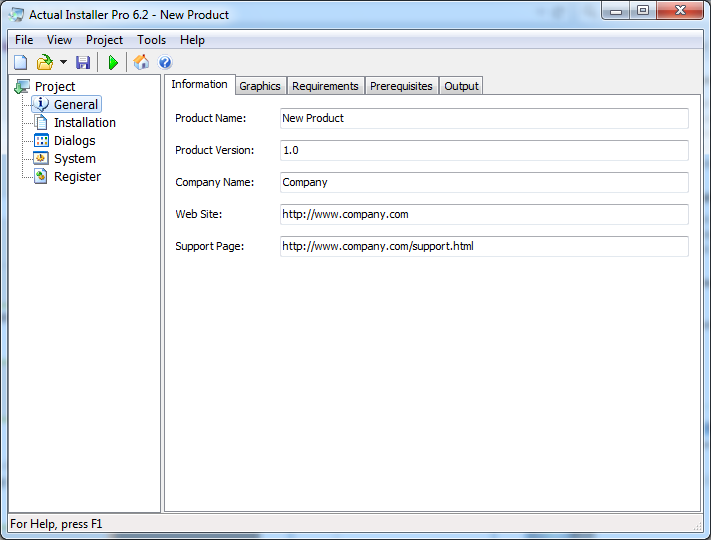Click the 'Product Name:' label
Screen dimensions: 711x540
[x=210, y=118]
